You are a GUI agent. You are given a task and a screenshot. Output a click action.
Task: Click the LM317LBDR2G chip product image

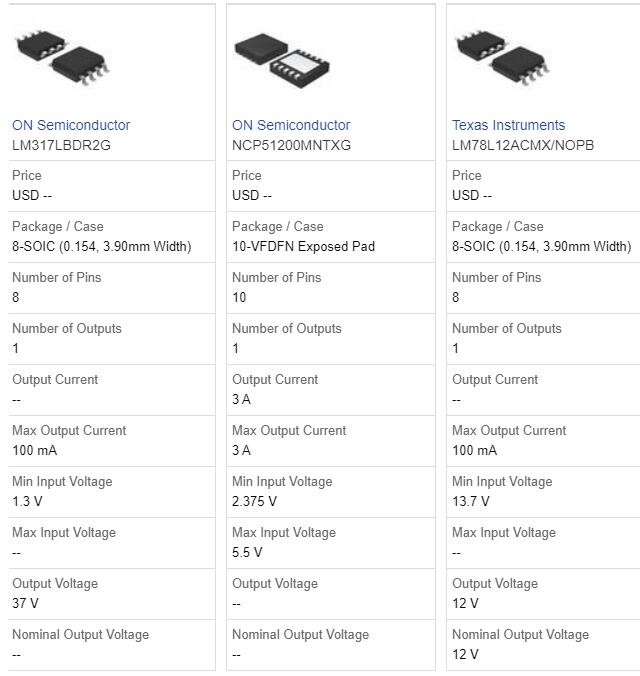point(62,55)
